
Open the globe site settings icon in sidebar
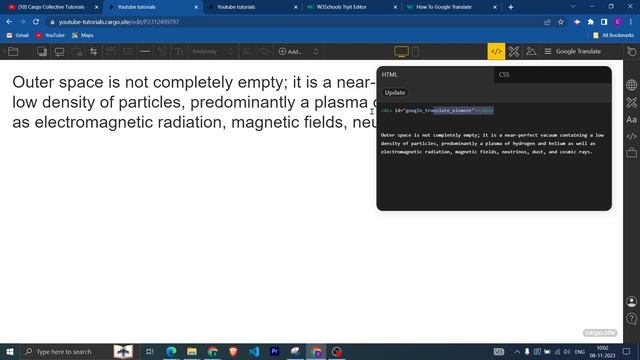pyautogui.click(x=631, y=85)
